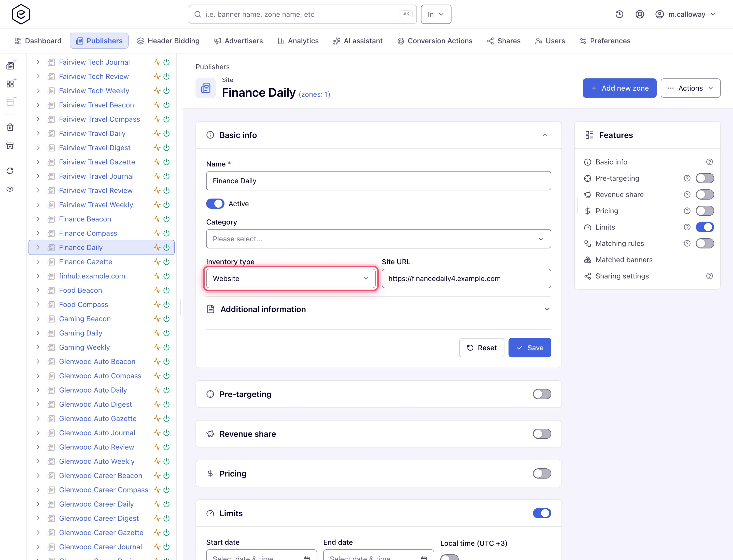This screenshot has width=733, height=560.
Task: Click the Add new zone button
Action: click(619, 88)
